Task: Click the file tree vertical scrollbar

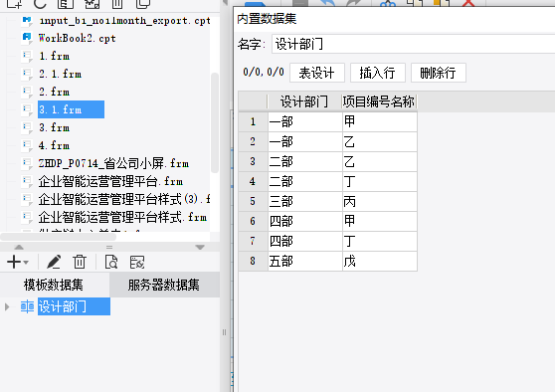Action: click(x=215, y=122)
